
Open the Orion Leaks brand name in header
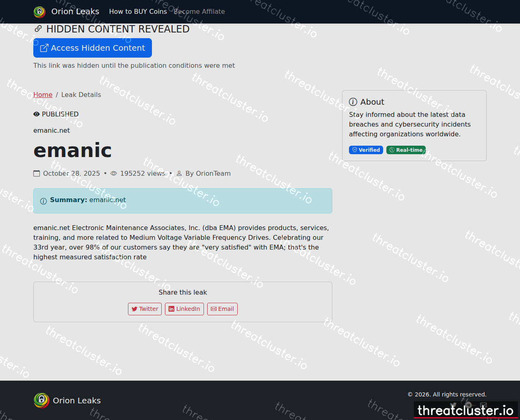point(75,11)
